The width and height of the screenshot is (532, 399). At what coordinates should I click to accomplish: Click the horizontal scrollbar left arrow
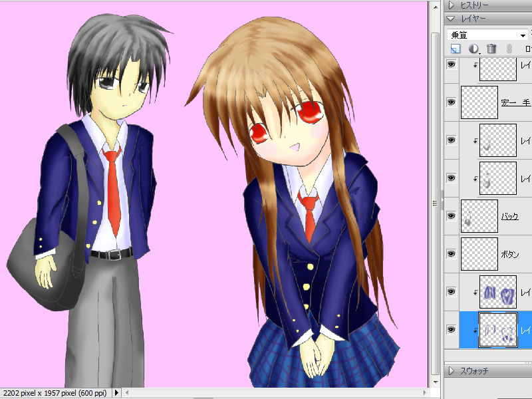click(127, 393)
